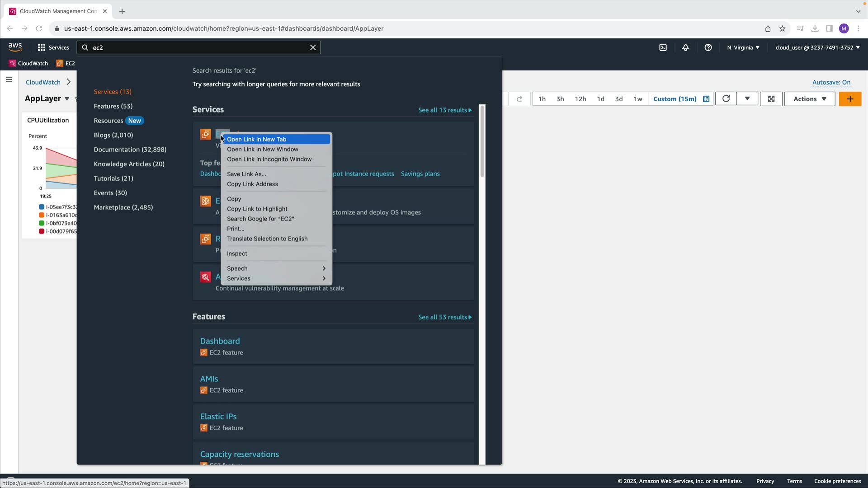The image size is (868, 488).
Task: Refresh the dashboard with the refresh icon
Action: coord(726,99)
